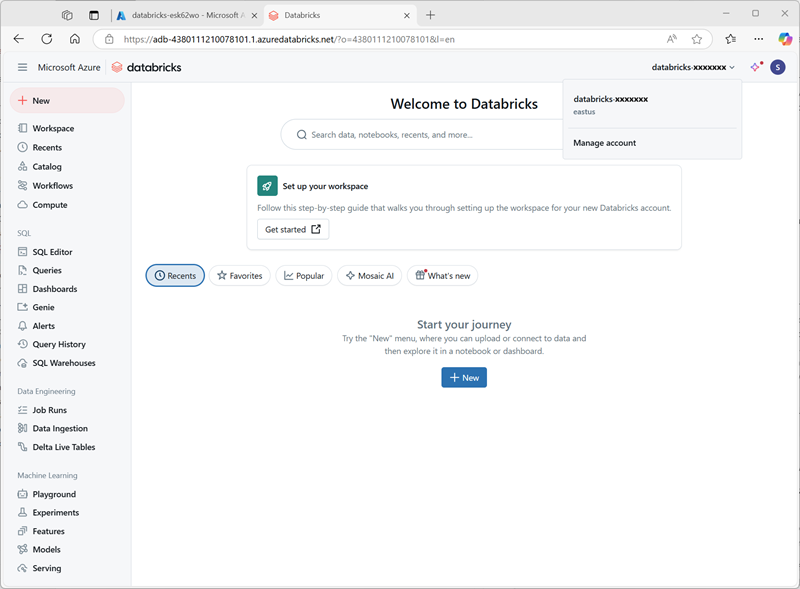800x589 pixels.
Task: Click the Compute cloud icon
Action: tap(22, 205)
